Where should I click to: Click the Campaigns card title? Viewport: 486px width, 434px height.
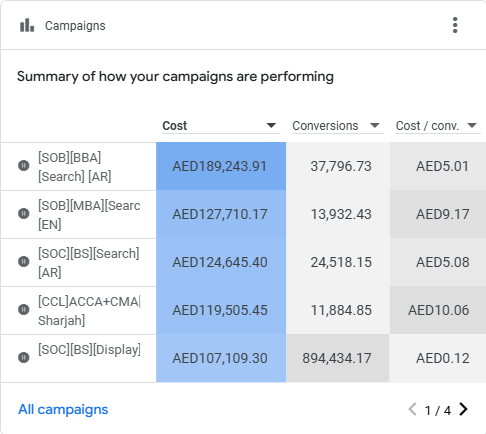tap(75, 26)
